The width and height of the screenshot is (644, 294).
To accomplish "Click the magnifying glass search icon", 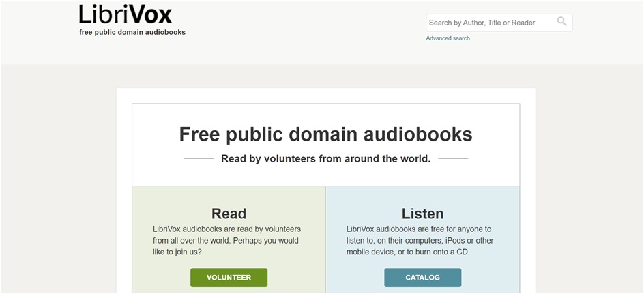I will (x=561, y=22).
